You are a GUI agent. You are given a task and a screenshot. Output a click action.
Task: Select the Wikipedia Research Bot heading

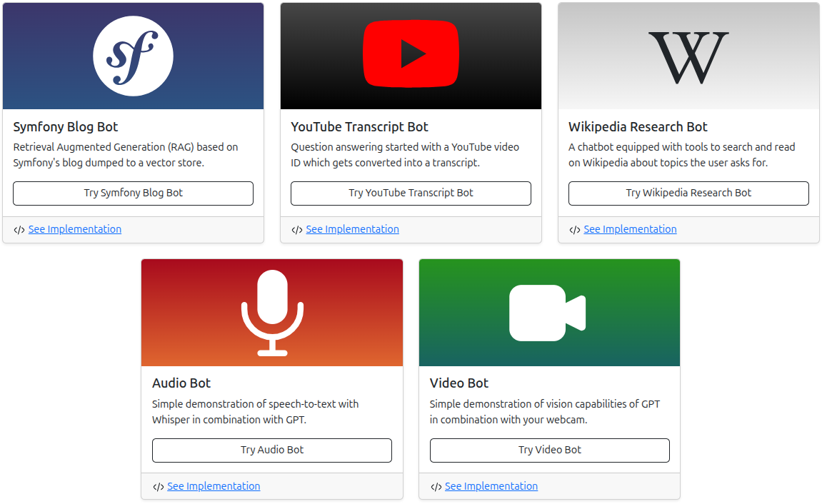click(x=638, y=127)
